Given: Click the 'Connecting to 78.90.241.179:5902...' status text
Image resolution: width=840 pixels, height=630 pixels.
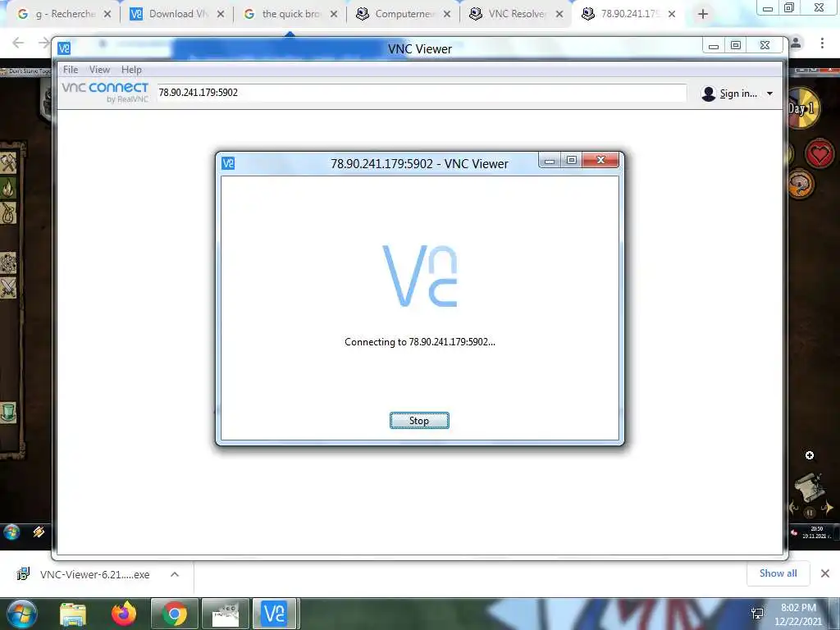Looking at the screenshot, I should pos(419,342).
